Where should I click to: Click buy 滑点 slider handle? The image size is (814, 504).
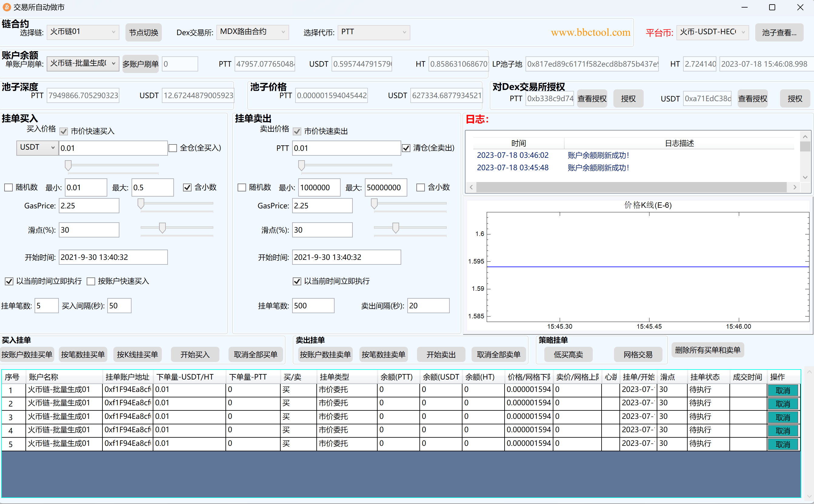(162, 228)
